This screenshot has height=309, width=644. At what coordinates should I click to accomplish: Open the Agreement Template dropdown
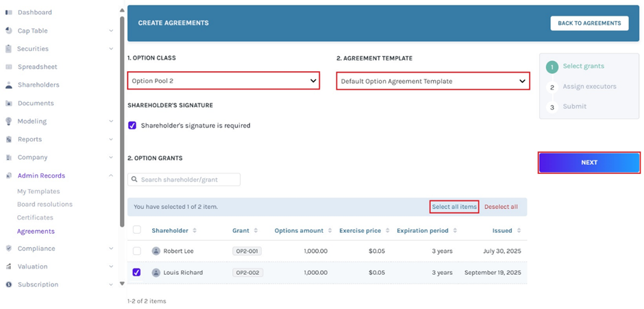pyautogui.click(x=433, y=81)
